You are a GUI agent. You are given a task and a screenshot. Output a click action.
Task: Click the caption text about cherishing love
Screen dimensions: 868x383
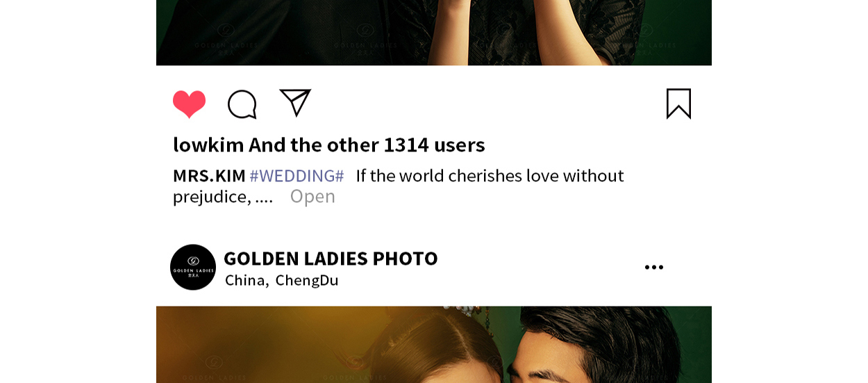tap(490, 176)
